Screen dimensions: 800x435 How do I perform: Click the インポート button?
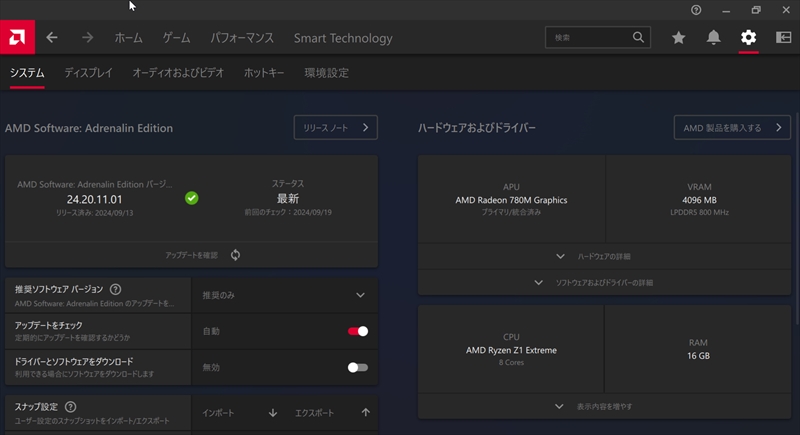click(239, 413)
